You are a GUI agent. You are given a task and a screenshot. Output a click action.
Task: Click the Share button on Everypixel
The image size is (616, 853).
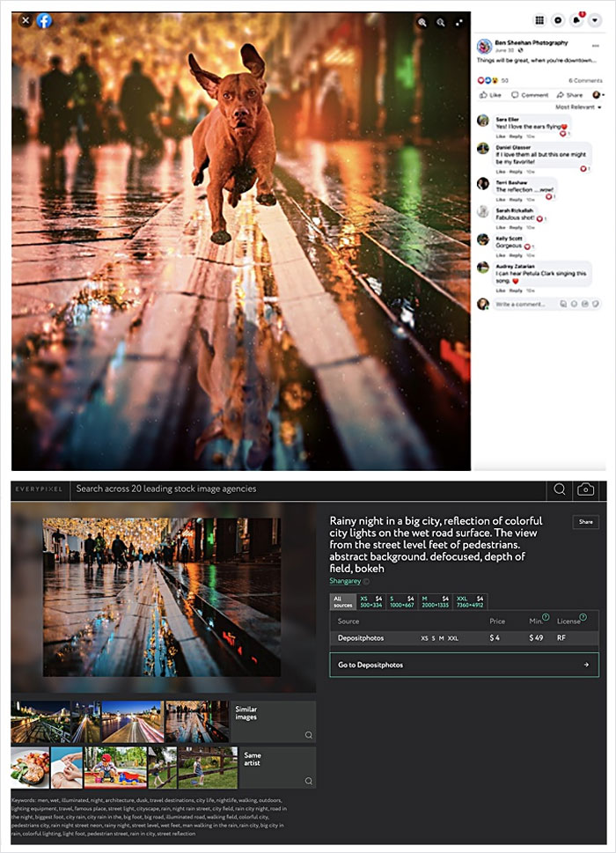coord(585,522)
